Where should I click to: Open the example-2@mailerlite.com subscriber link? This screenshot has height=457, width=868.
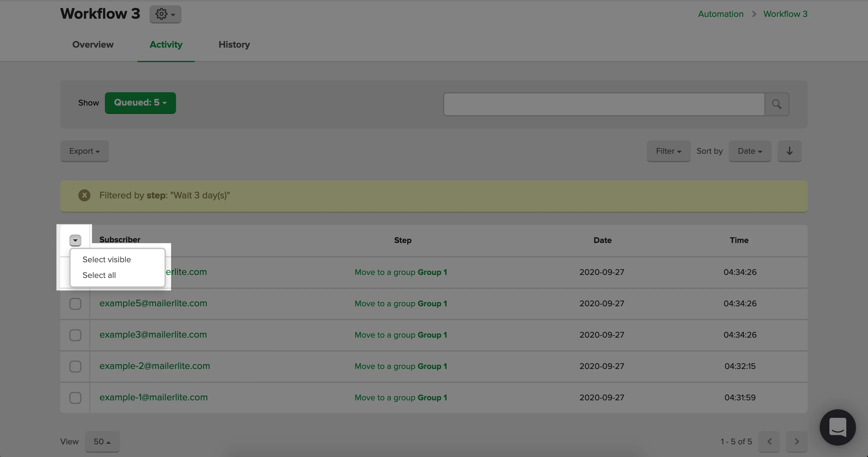[154, 366]
